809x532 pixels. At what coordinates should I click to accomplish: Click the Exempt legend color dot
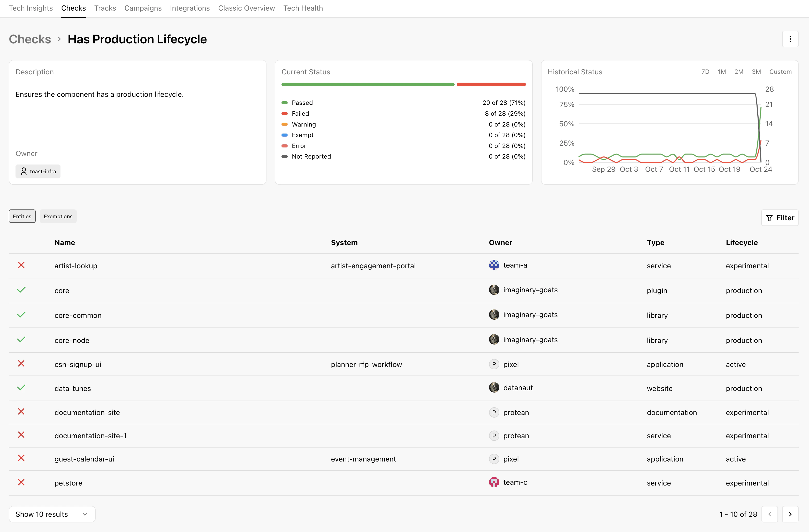click(285, 135)
